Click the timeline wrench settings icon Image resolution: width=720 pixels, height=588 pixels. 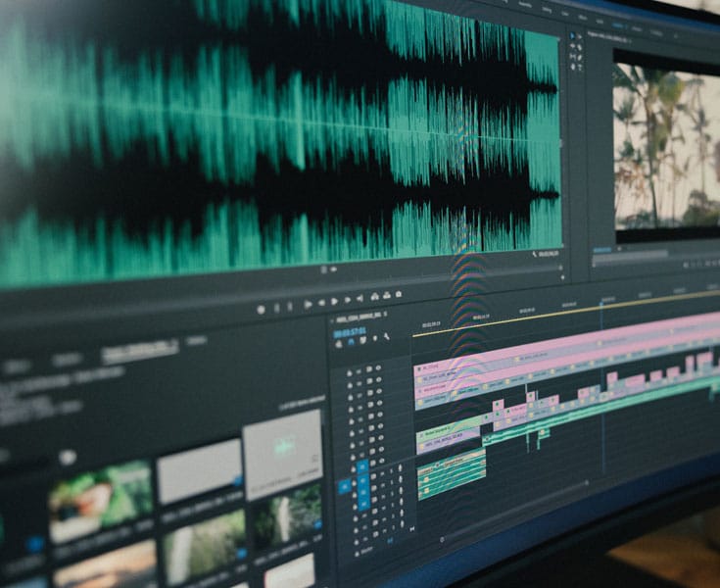(x=386, y=337)
